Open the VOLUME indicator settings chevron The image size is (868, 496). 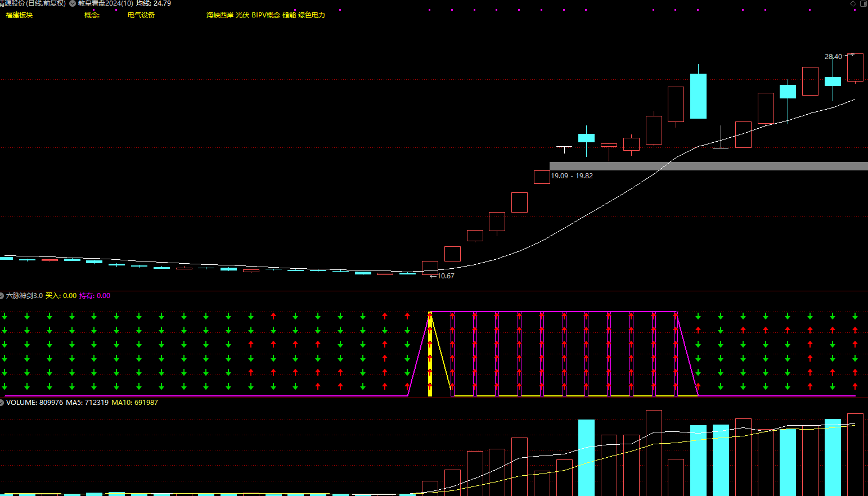(2, 403)
